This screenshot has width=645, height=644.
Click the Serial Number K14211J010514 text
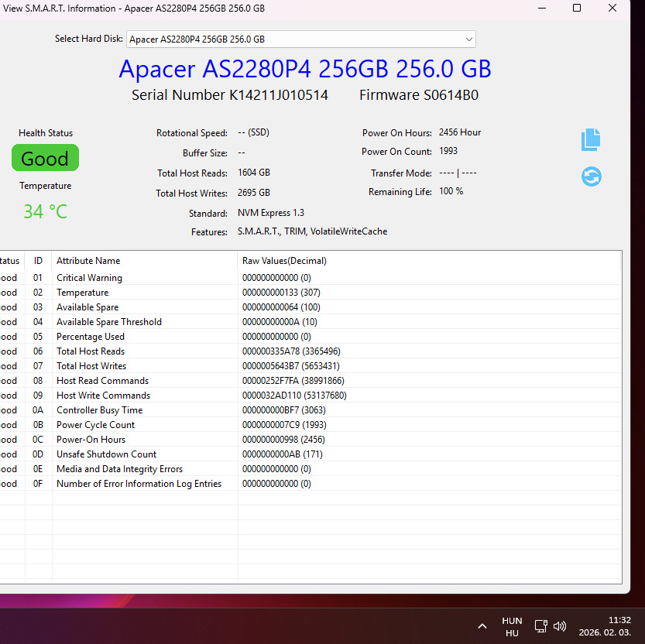click(230, 95)
